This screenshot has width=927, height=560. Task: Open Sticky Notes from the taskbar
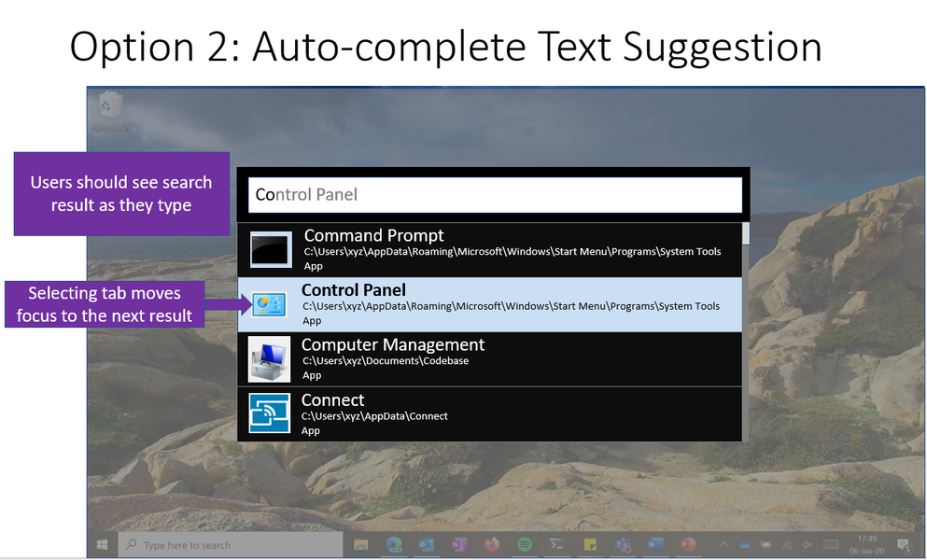(589, 545)
